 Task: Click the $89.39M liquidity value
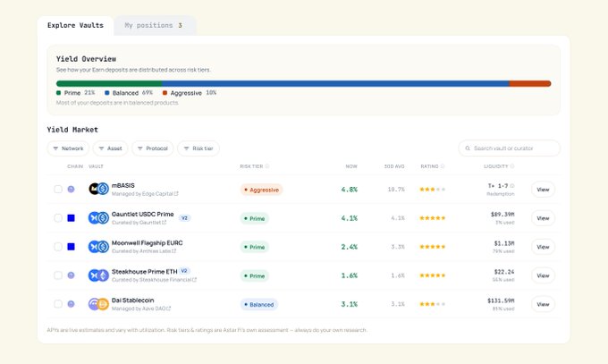(x=502, y=215)
